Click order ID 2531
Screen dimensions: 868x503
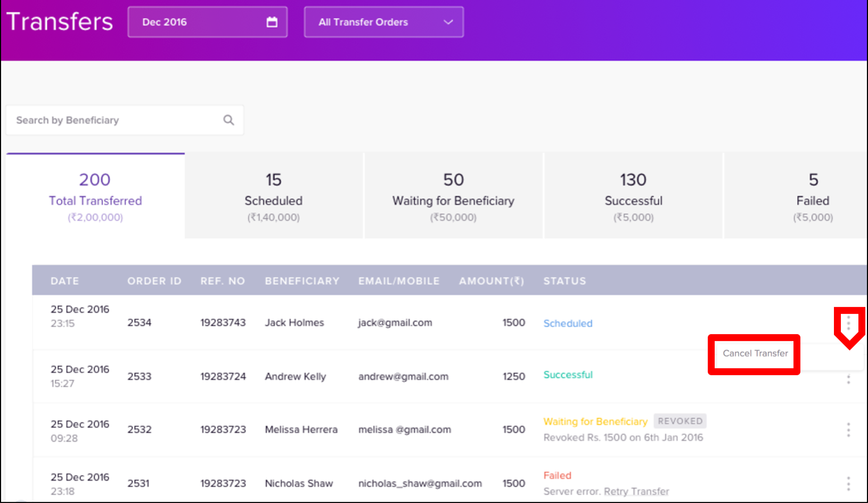click(x=138, y=483)
